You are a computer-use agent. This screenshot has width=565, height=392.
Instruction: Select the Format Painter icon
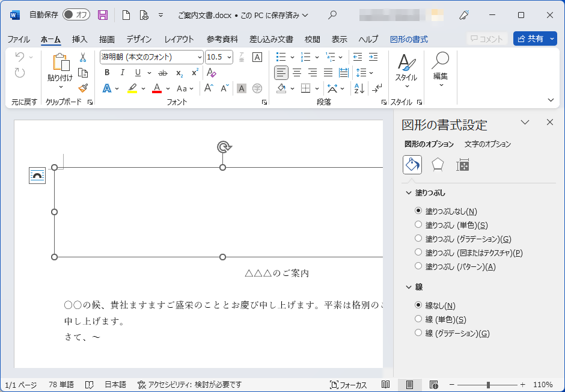point(82,88)
